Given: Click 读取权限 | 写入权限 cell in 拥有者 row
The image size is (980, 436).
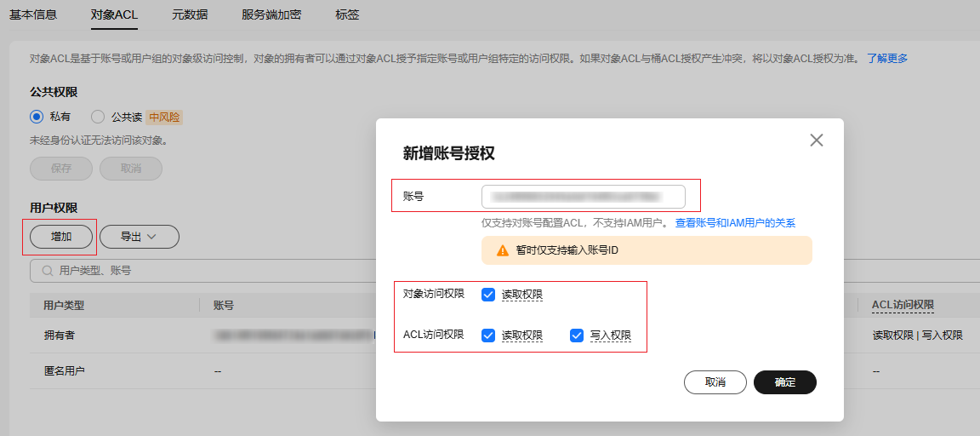Looking at the screenshot, I should 918,336.
